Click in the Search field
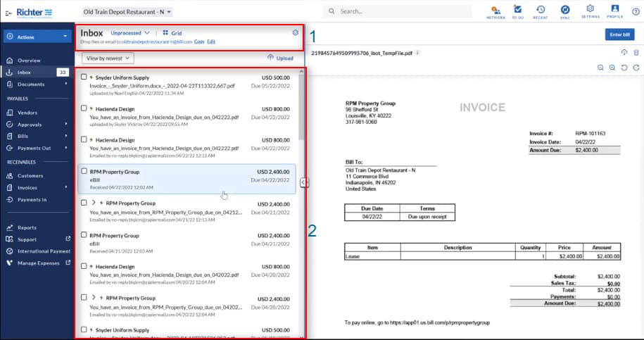This screenshot has width=644, height=340. (397, 11)
